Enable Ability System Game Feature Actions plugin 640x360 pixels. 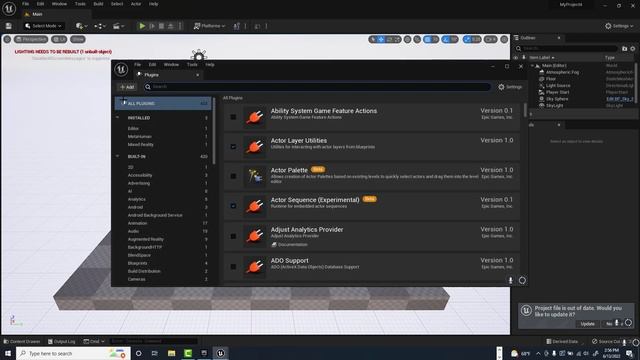pos(233,117)
